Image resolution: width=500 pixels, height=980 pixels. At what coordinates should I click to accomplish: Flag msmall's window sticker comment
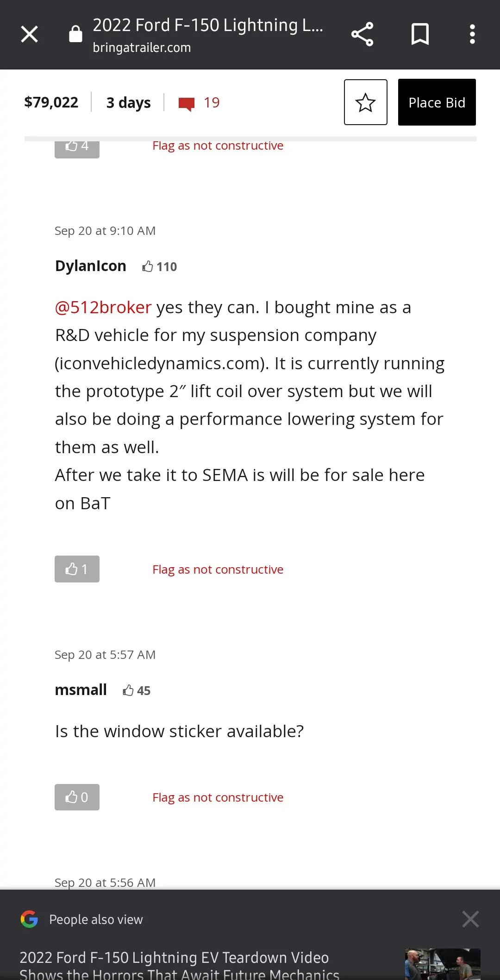(x=218, y=797)
